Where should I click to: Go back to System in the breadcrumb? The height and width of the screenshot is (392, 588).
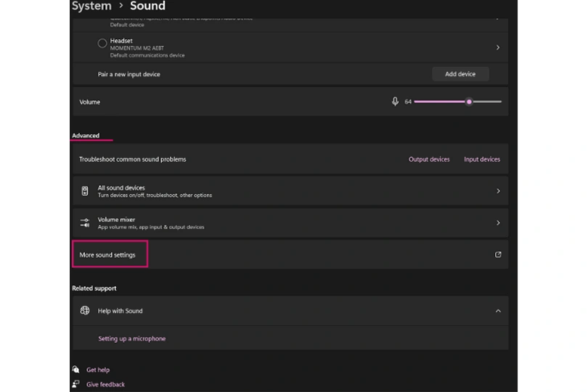point(91,7)
